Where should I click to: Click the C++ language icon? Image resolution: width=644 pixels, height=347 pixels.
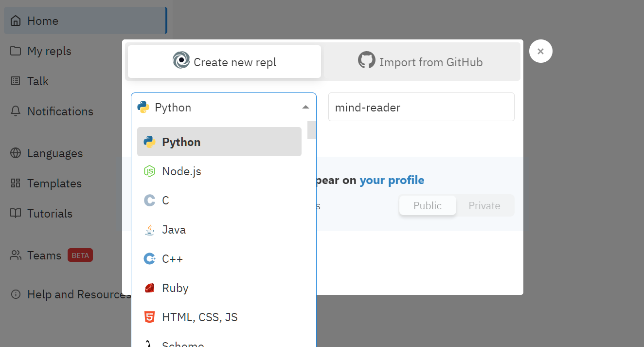[x=150, y=258]
